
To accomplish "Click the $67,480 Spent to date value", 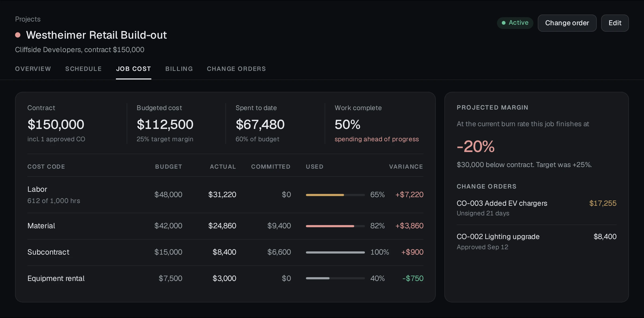I will (260, 124).
